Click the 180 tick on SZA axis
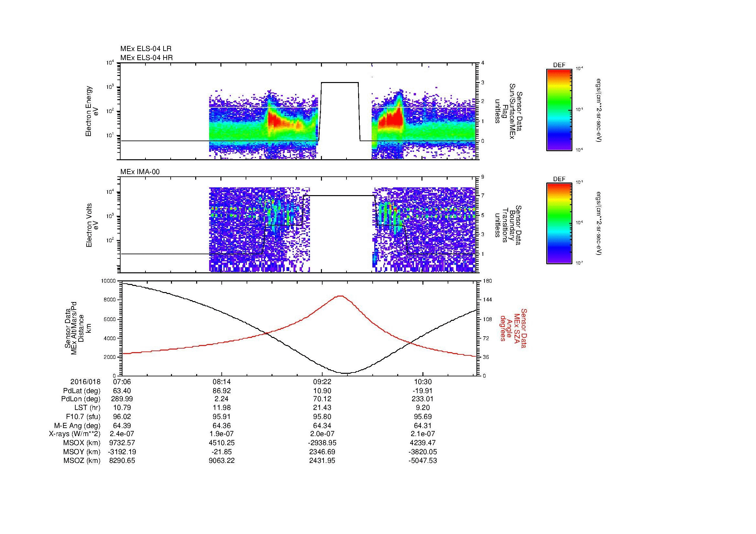 coord(487,281)
